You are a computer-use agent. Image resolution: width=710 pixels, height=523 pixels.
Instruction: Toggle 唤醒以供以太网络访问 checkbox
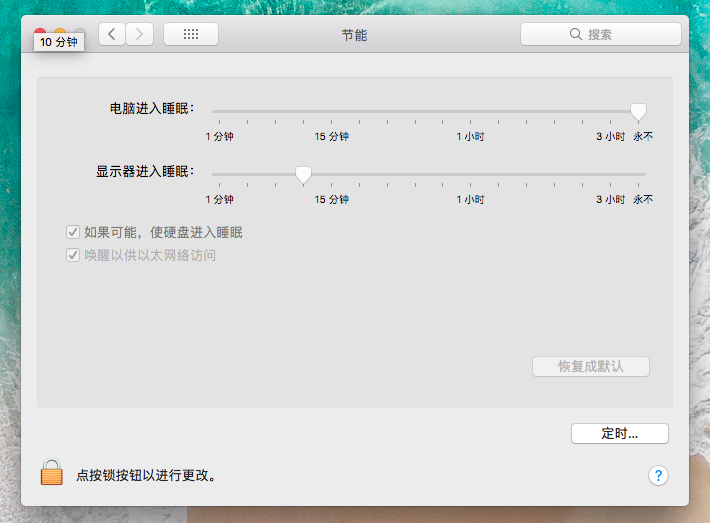[x=73, y=255]
